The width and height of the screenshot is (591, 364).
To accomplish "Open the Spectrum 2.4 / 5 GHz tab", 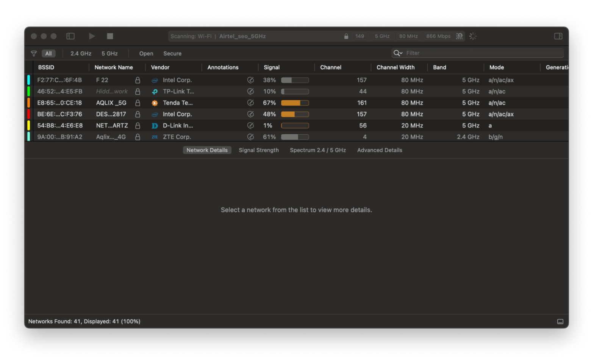I will click(x=317, y=150).
